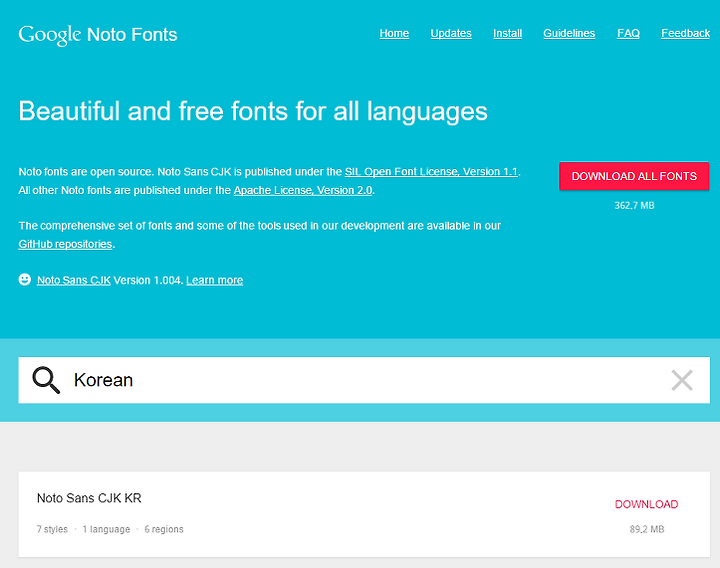Download Noto Sans CJK KR font
The image size is (720, 568).
(x=647, y=504)
